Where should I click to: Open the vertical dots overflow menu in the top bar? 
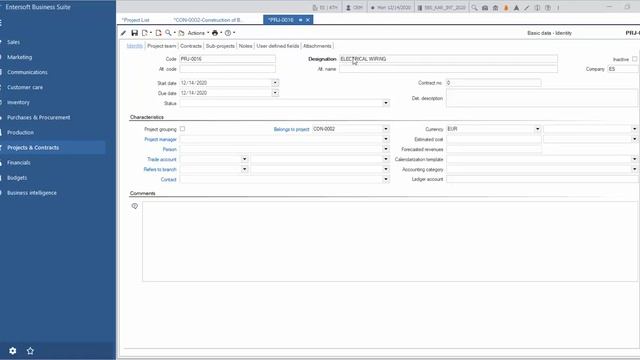click(x=558, y=7)
